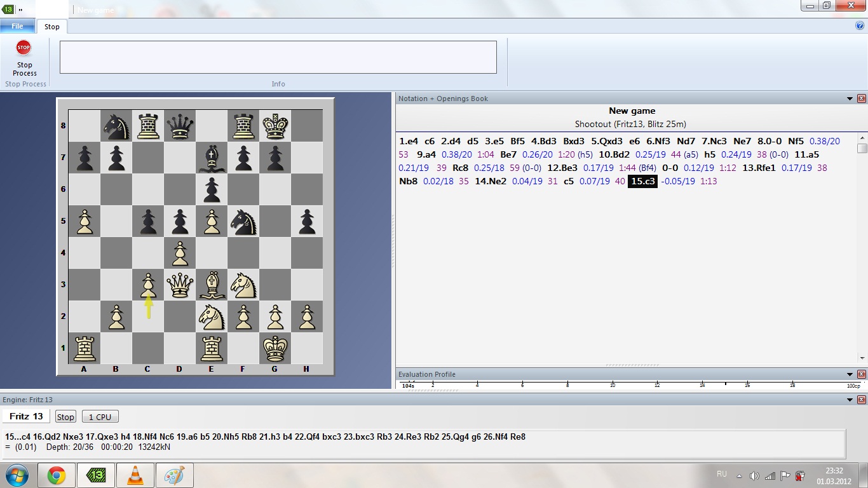Screen dimensions: 868x488
Task: Switch to the Stop ribbon tab
Action: [x=52, y=27]
